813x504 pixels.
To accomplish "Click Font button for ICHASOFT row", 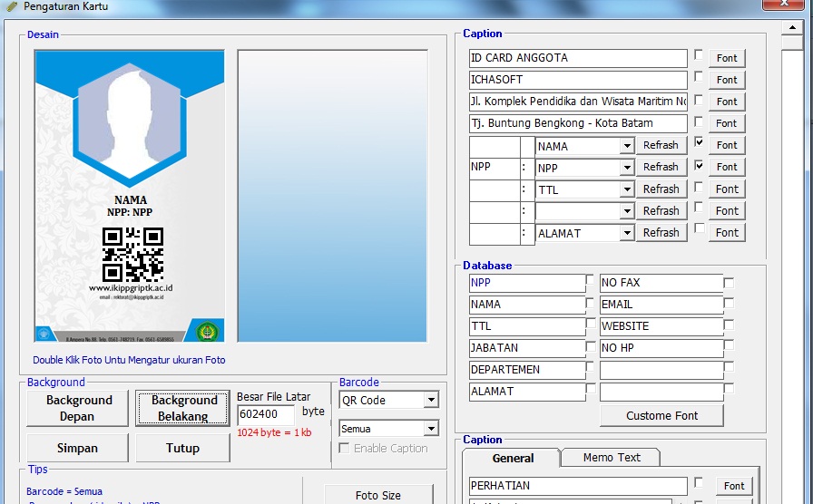I will 727,80.
